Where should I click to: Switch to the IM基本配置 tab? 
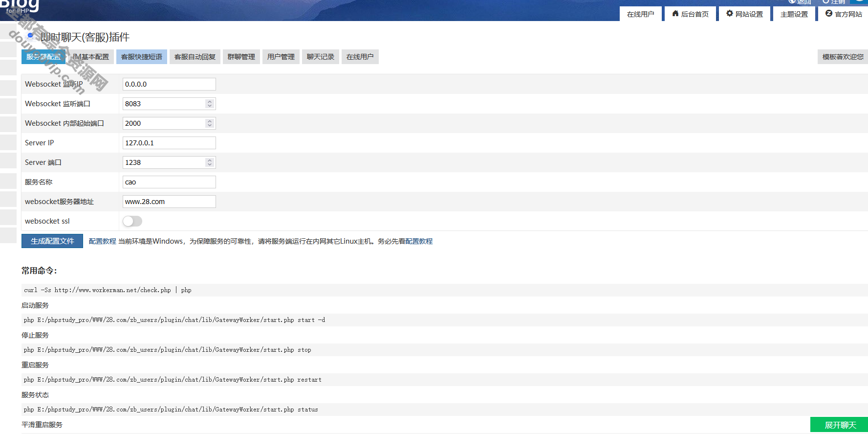click(91, 57)
